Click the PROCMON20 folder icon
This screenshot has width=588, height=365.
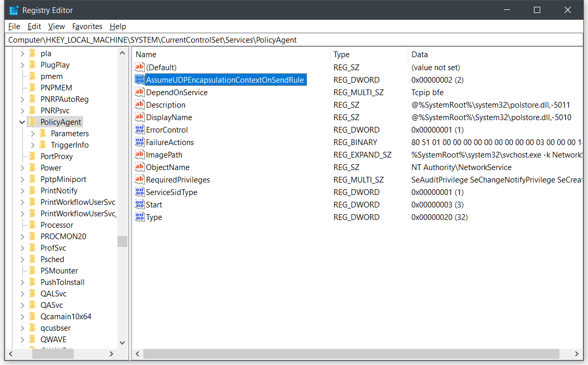tap(33, 236)
